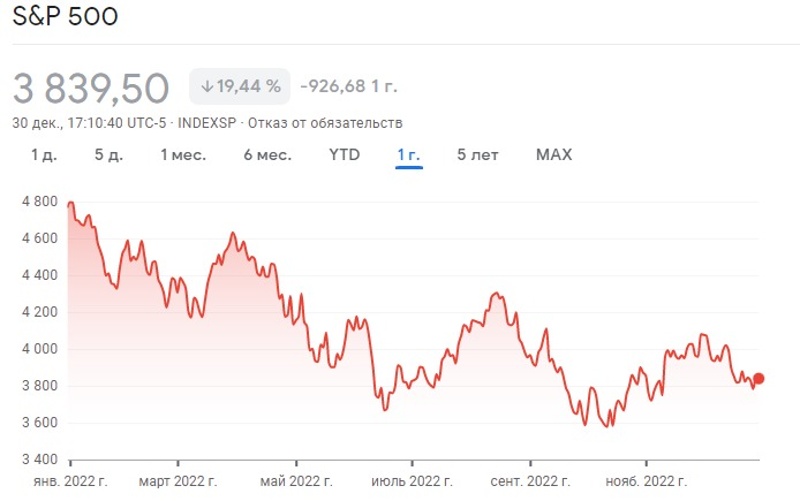Click the июль 2022 г. axis label
The image size is (800, 501).
click(x=411, y=481)
